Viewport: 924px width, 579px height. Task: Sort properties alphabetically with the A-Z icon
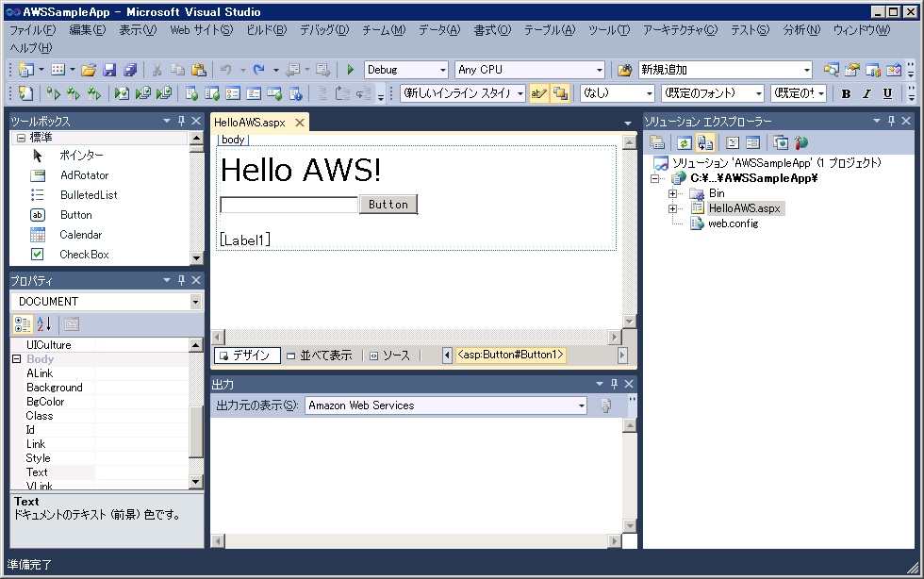pos(44,324)
